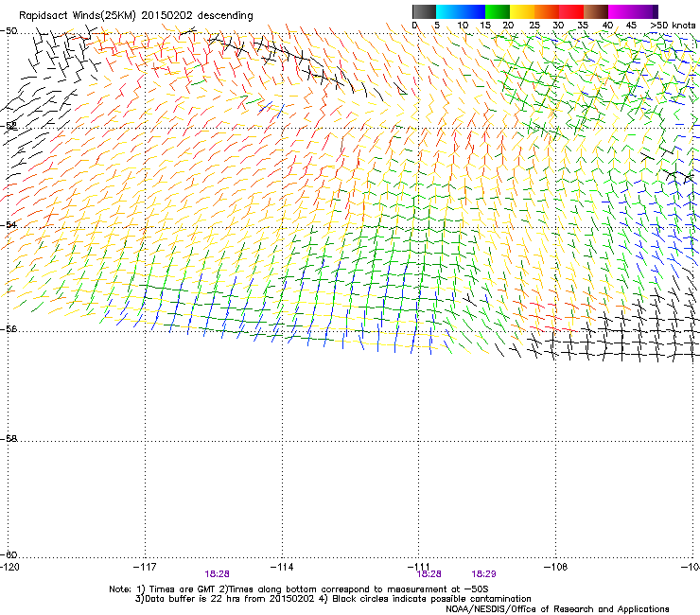Click the '40' tick label on legend

click(x=607, y=26)
